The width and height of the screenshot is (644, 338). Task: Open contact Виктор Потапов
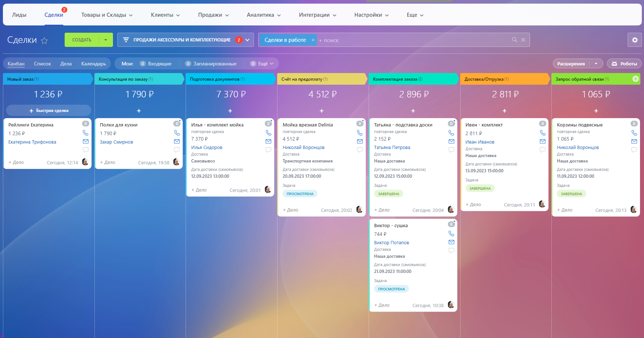pos(392,243)
